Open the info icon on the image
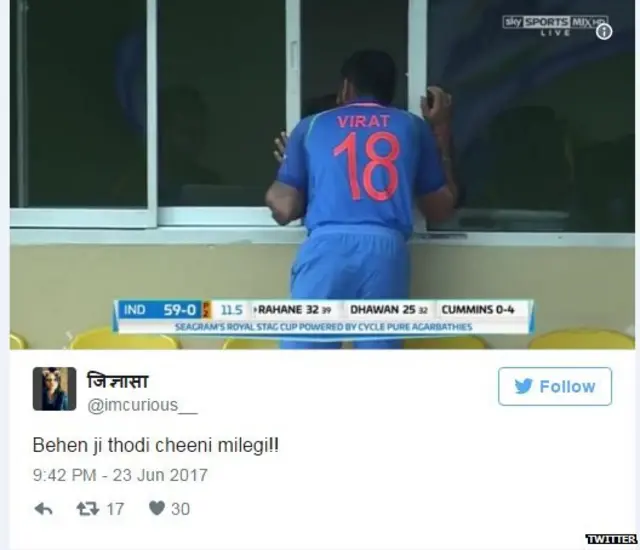This screenshot has width=640, height=550. (x=604, y=31)
